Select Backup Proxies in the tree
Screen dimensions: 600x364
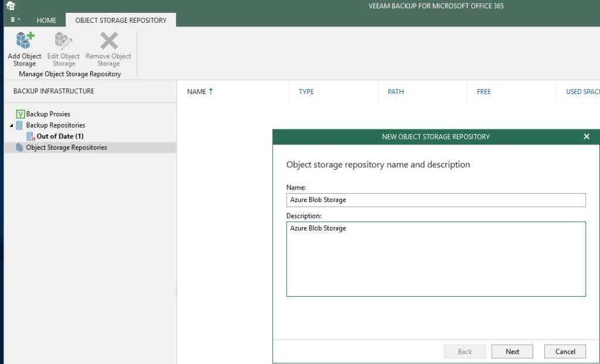tap(48, 114)
